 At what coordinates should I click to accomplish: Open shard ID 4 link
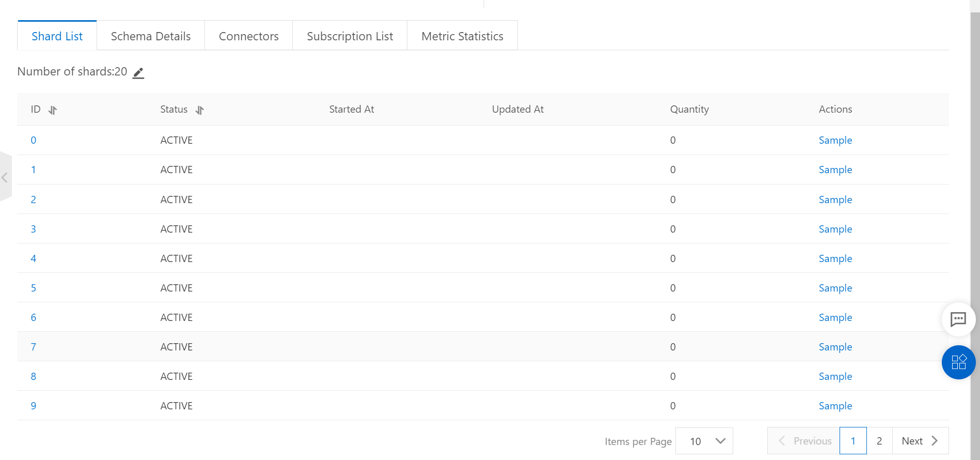34,258
